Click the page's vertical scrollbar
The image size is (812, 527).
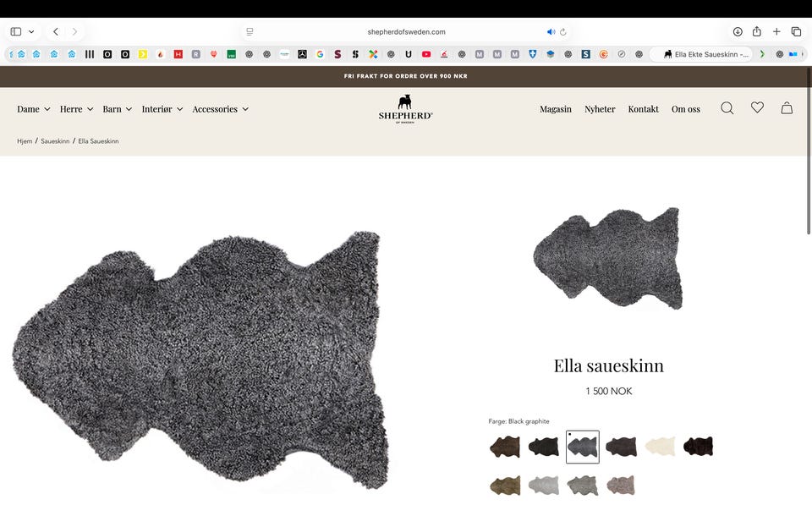[809, 150]
